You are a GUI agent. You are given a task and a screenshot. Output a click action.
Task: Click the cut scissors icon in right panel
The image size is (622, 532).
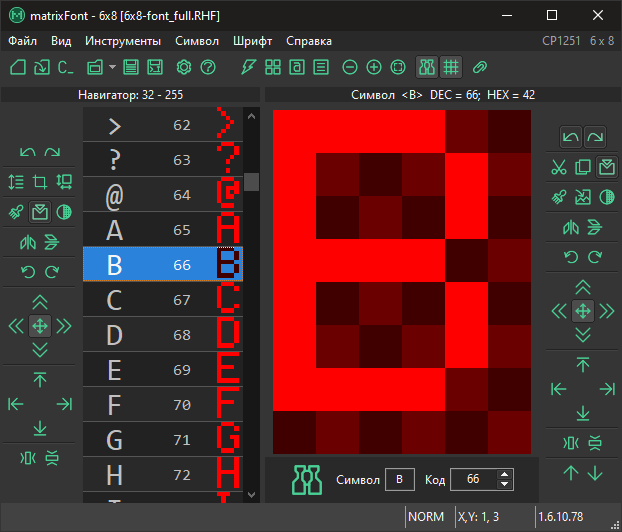[559, 167]
